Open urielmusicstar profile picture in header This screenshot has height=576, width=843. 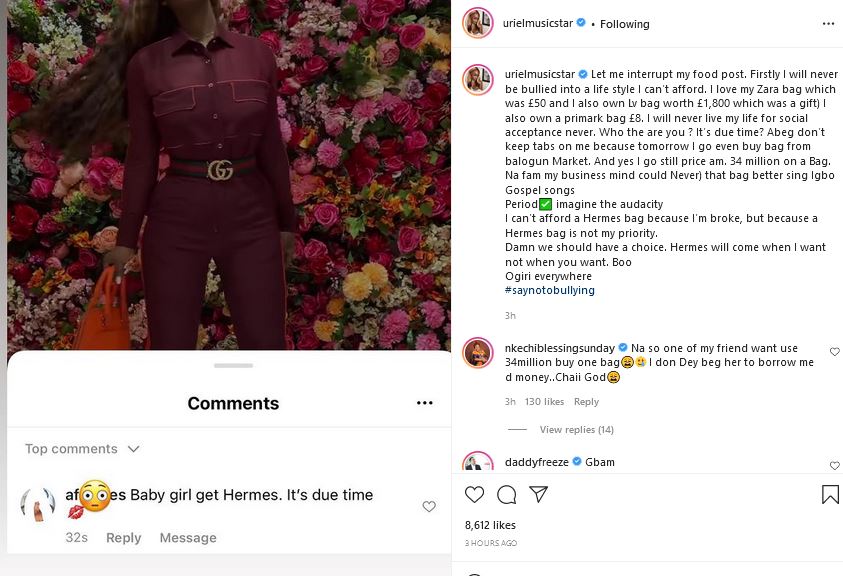(x=478, y=23)
